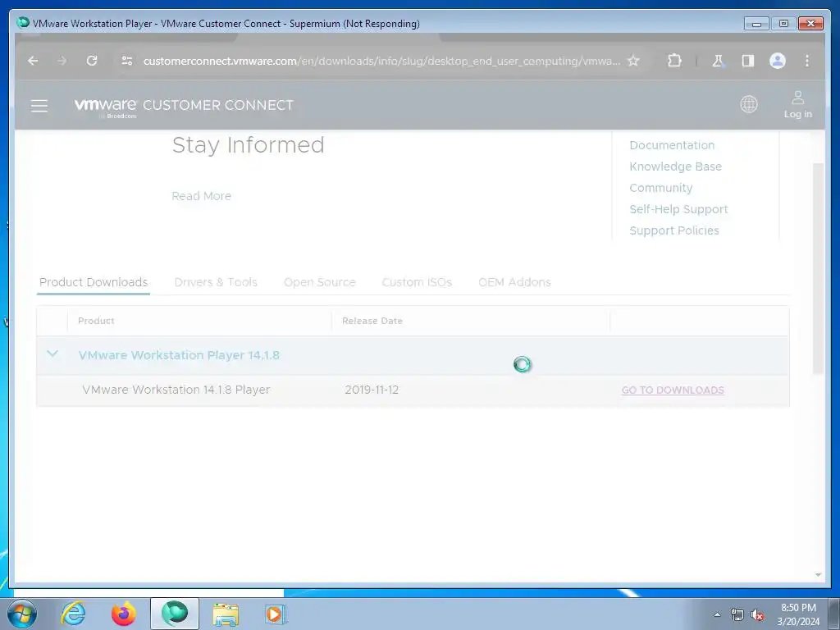840x630 pixels.
Task: Bookmark this page with the star icon
Action: coord(634,61)
